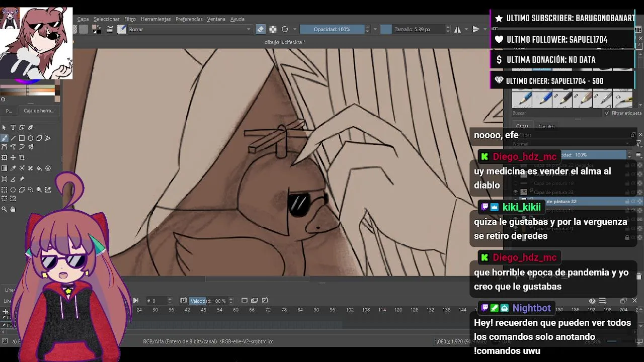This screenshot has height=362, width=644.
Task: Select the Gradient tool
Action: point(4,168)
